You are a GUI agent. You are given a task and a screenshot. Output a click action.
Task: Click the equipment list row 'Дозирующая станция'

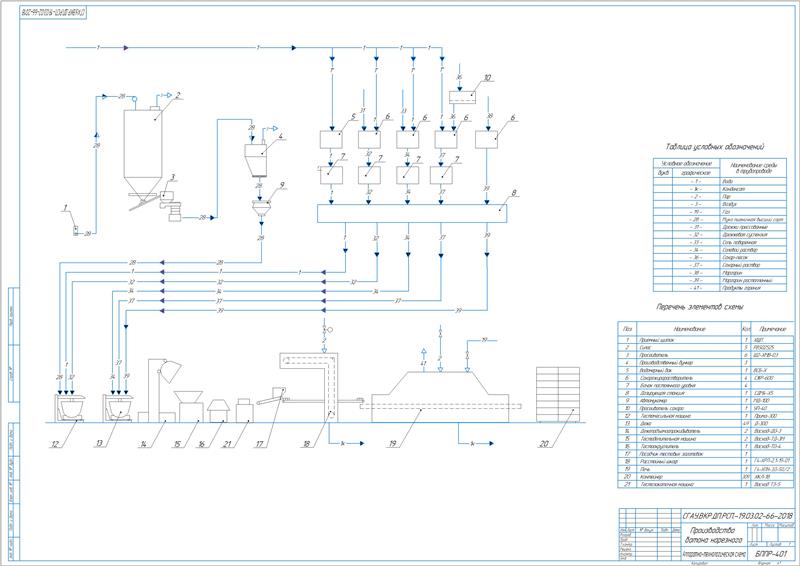(706, 393)
